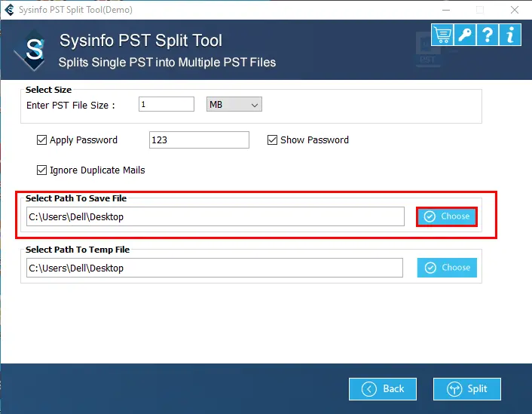
Task: Go Back to the previous step
Action: [383, 389]
